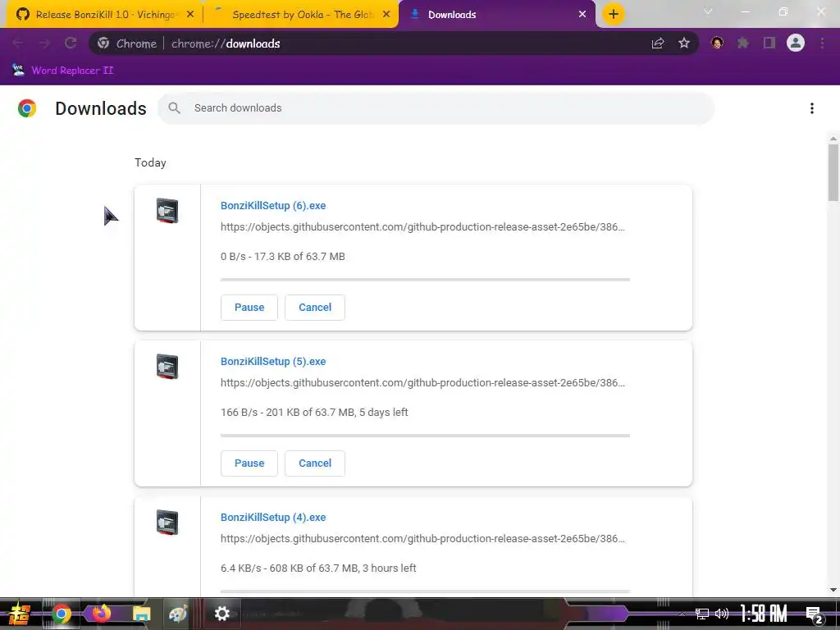Screen dimensions: 840x630
Task: Open the tab search chevron
Action: tap(708, 11)
